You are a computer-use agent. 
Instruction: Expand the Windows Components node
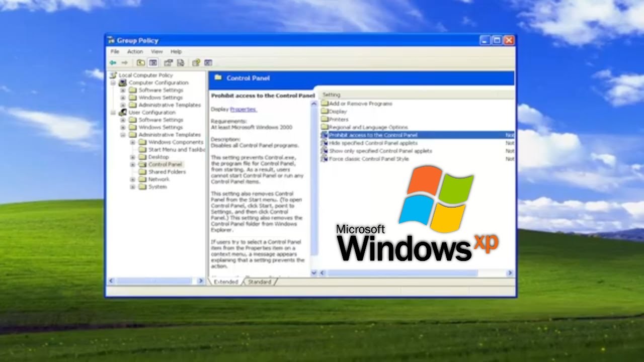pyautogui.click(x=133, y=142)
